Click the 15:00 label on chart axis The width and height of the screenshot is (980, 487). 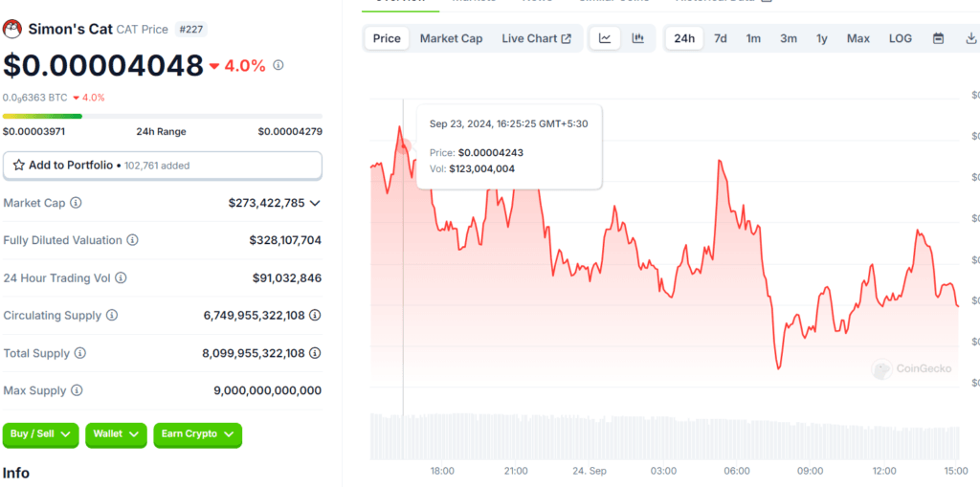[x=956, y=471]
